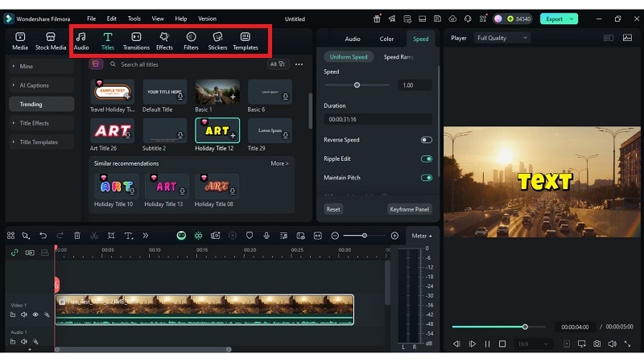Click the timeline zoom slider

point(365,236)
